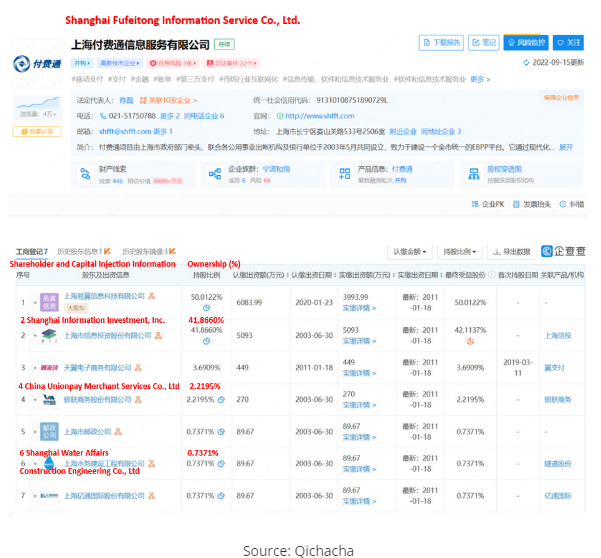Click pie icon beside 2.2195% ownership
The image size is (601, 558).
(x=221, y=400)
